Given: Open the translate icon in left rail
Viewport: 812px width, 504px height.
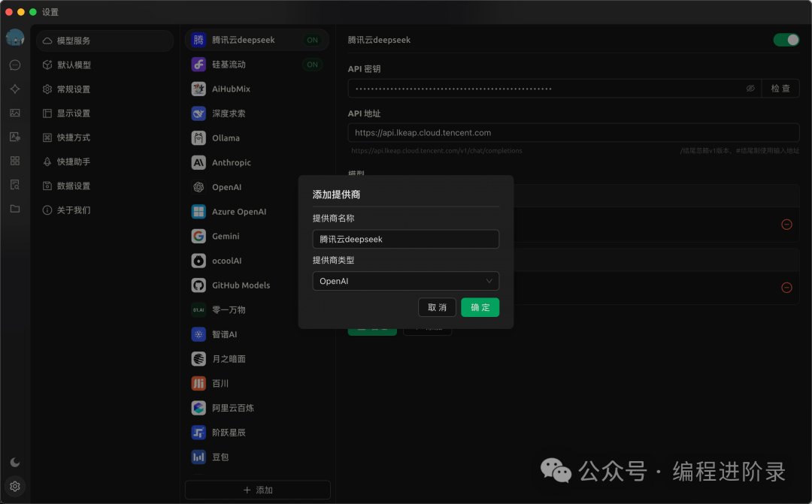Looking at the screenshot, I should pos(15,137).
